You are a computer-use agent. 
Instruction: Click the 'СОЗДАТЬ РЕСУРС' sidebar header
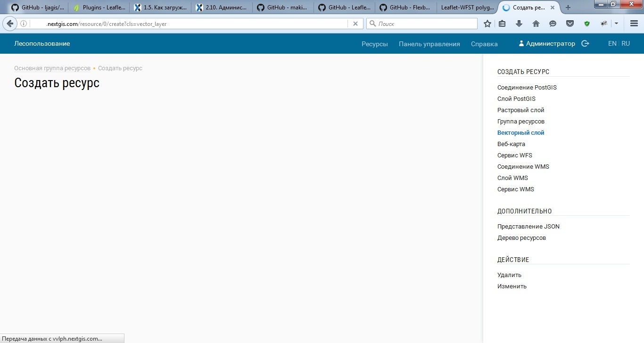[523, 72]
